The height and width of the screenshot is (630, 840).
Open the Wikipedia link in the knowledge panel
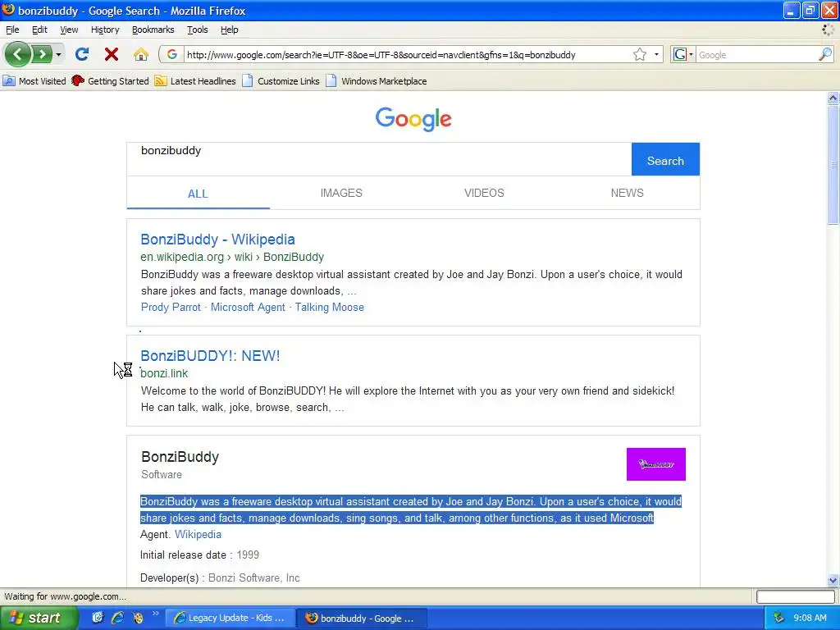pyautogui.click(x=198, y=535)
